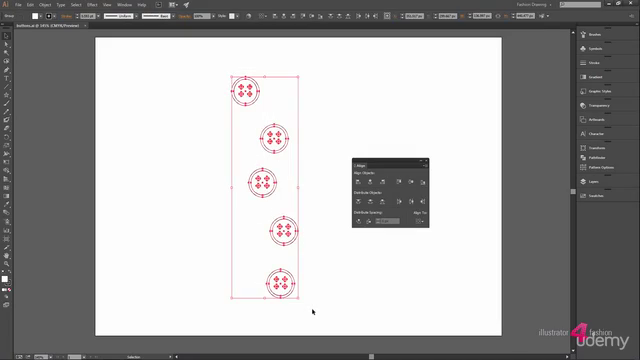This screenshot has width=640, height=360.
Task: Click Horizontal Align Left in Align panel
Action: pyautogui.click(x=358, y=182)
